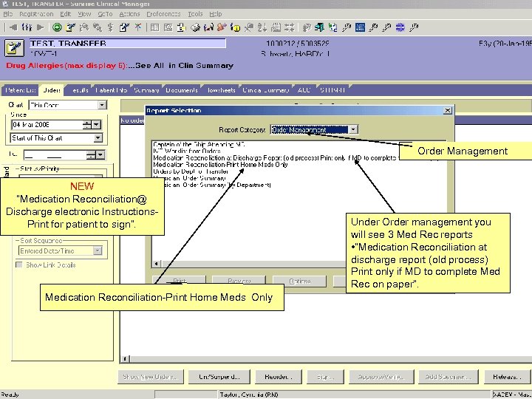Click the sort up-down arrows toolbar icon
532x399 pixels.
coord(262,27)
